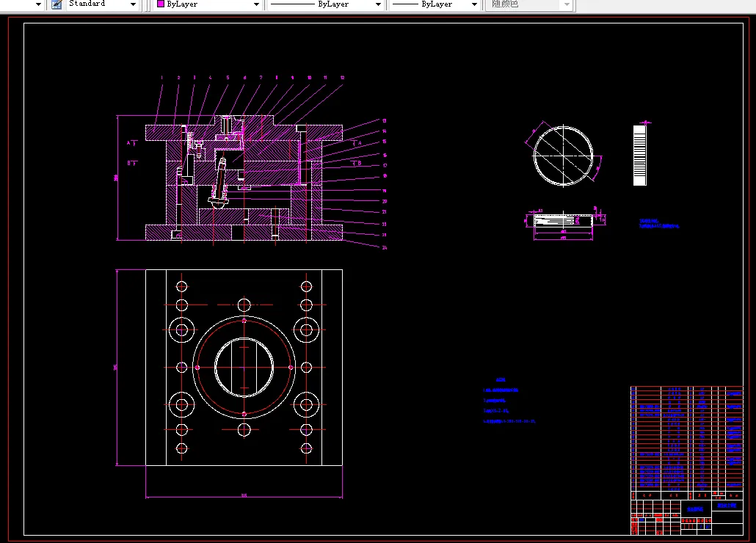Select balloon number 1 above the section view
This screenshot has width=756, height=543.
click(x=162, y=78)
